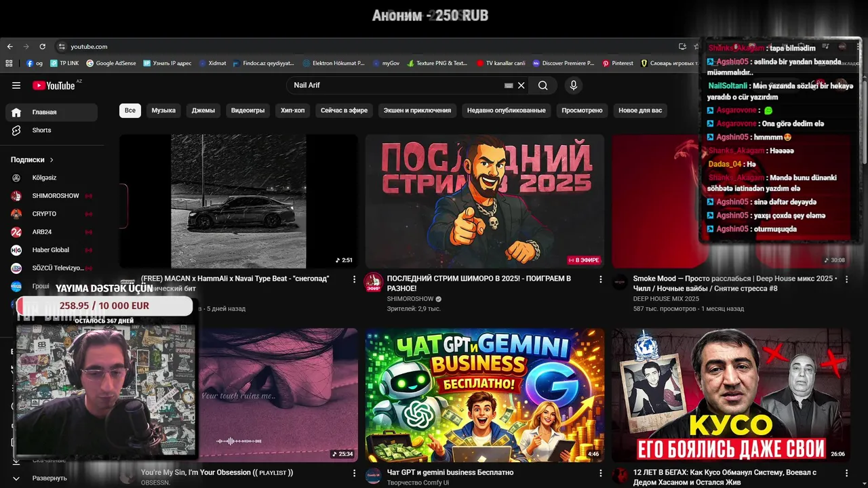Open the Your touch ruins me playlist thumbnail

[278, 395]
